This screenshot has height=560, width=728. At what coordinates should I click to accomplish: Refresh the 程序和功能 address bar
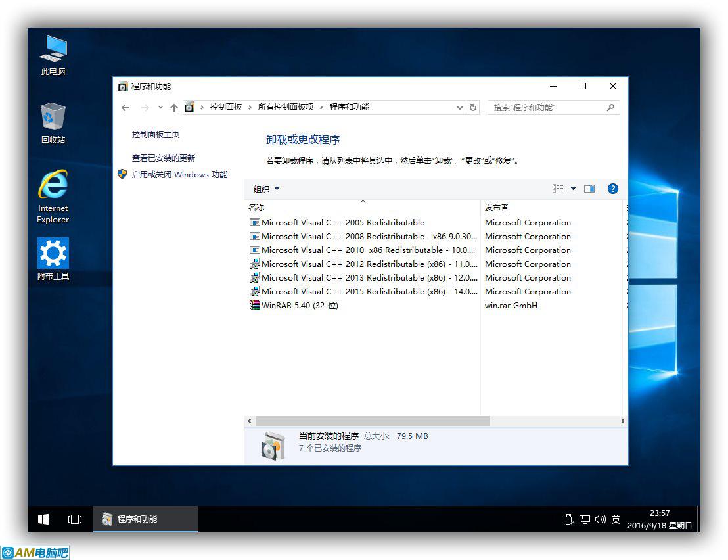[x=473, y=107]
